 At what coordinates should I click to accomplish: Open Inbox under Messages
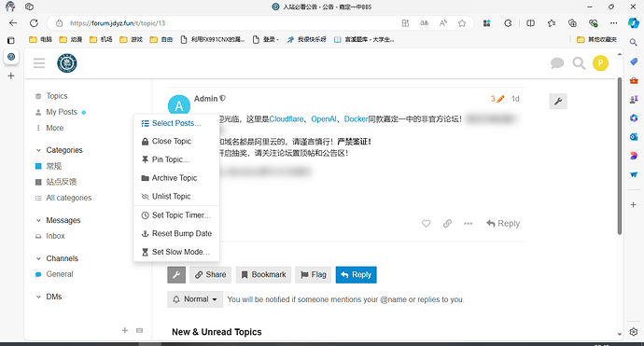(x=55, y=236)
